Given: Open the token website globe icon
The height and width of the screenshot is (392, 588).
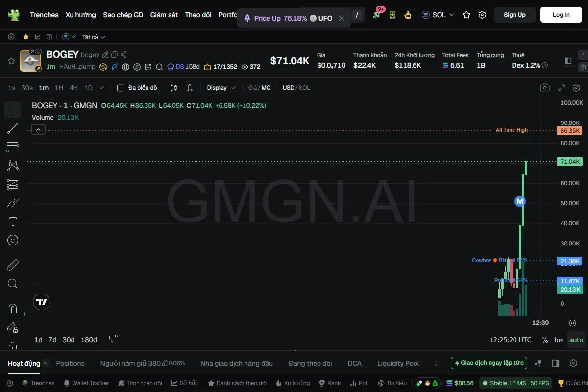Looking at the screenshot, I should tap(126, 67).
